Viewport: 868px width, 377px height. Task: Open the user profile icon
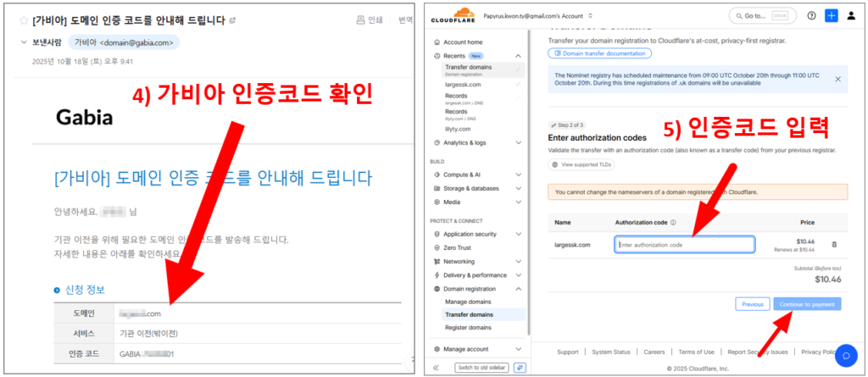tap(851, 16)
